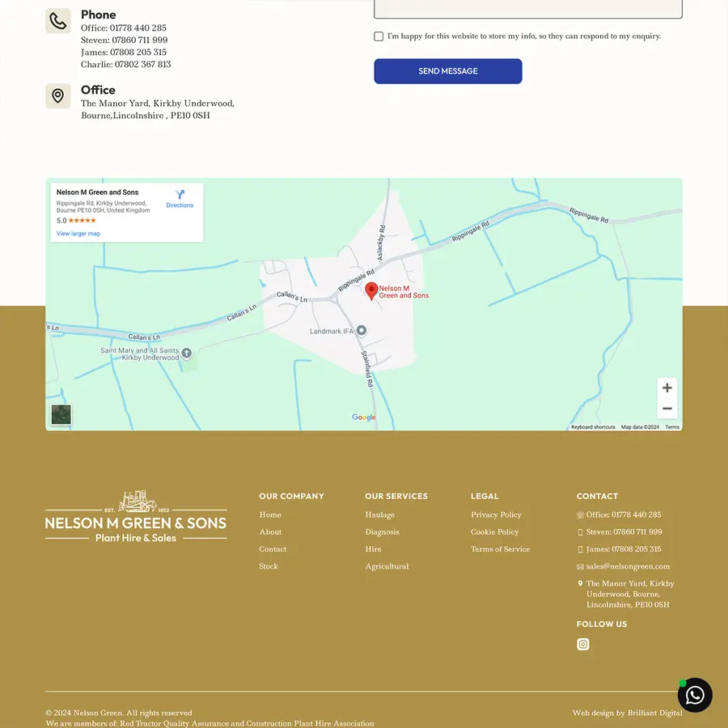728x728 pixels.
Task: Select Haulage under Our Services
Action: point(379,514)
